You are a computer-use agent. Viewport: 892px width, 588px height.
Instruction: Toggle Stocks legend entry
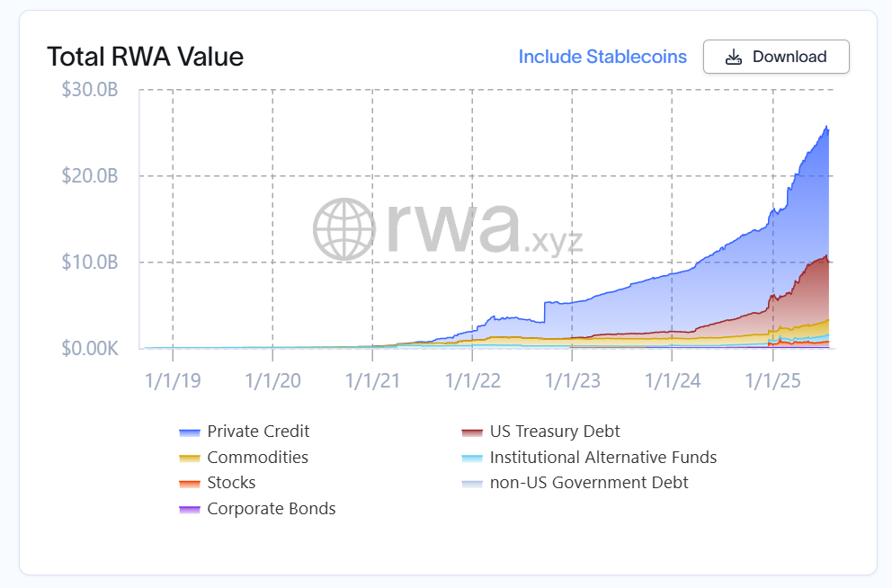click(231, 483)
